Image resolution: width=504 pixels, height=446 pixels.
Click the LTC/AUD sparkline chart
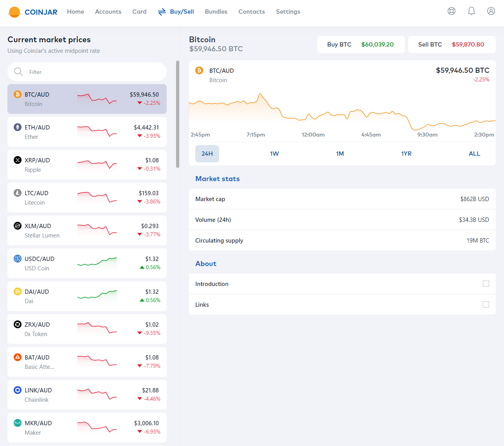[97, 197]
